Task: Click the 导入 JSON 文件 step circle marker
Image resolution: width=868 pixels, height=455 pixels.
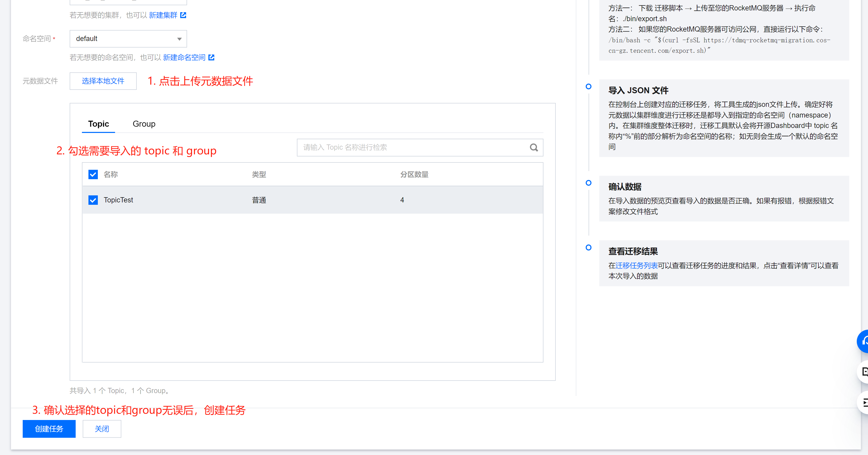Action: click(x=588, y=87)
